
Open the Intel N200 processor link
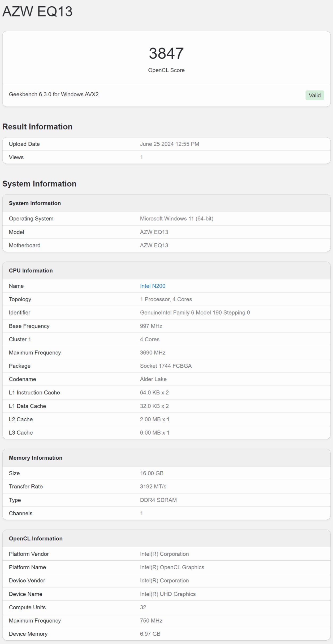click(153, 286)
